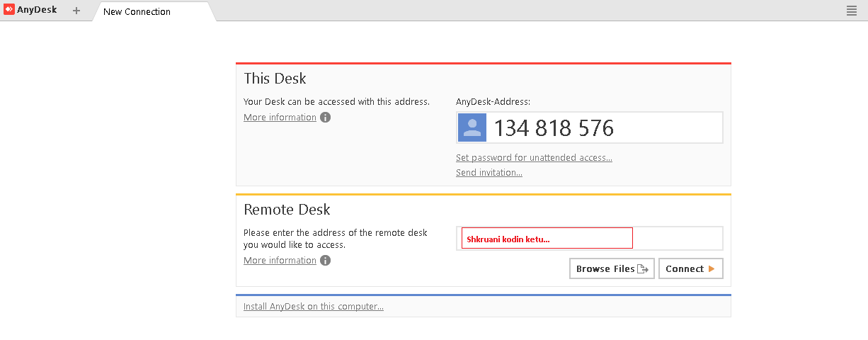Select the AnyDesk address 134 818 576
Image resolution: width=868 pixels, height=340 pixels.
554,127
